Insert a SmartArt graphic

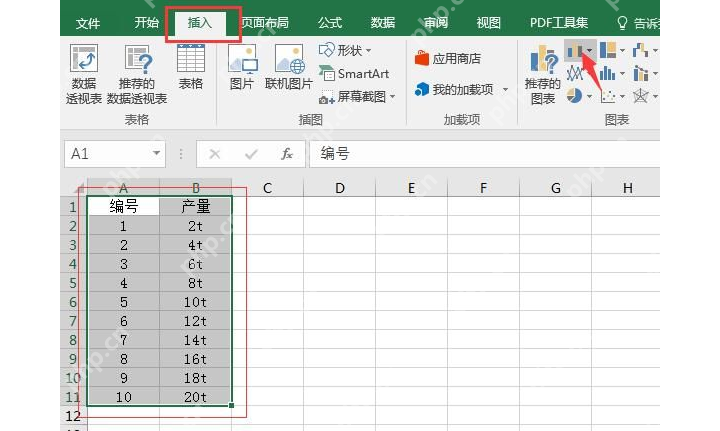coord(354,73)
